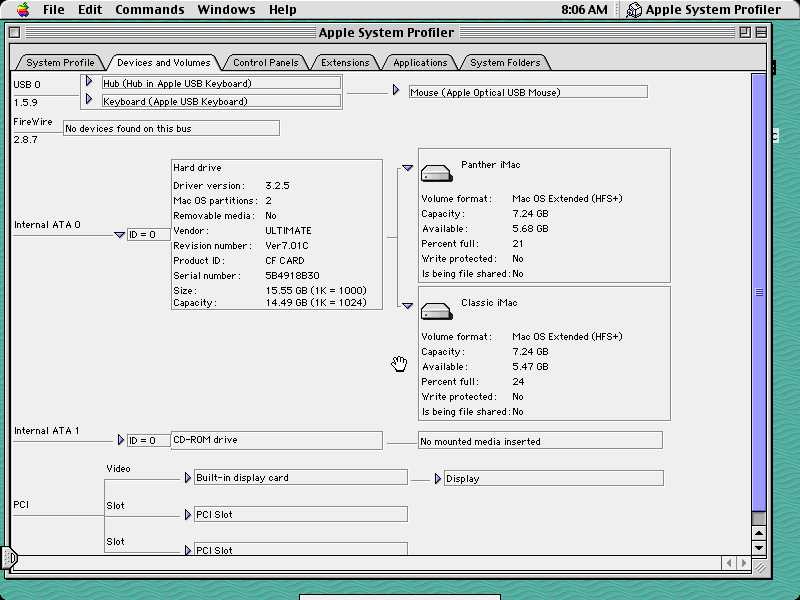
Task: Click the window resize grip icon
Action: tap(760, 567)
